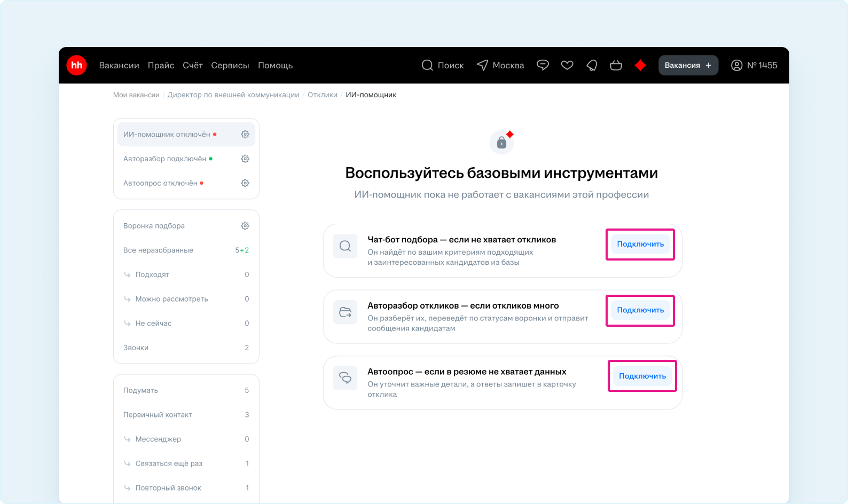Open settings gear for Автоопрос отключён
Screen dimensions: 848x504
coord(245,183)
